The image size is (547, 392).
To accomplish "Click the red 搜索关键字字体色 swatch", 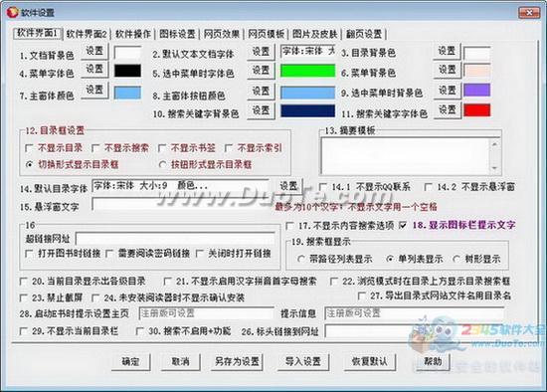I will pos(476,110).
